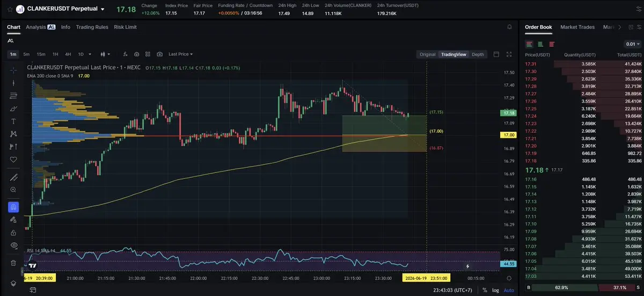This screenshot has height=296, width=644.
Task: Select the 1m timeframe
Action: [13, 54]
